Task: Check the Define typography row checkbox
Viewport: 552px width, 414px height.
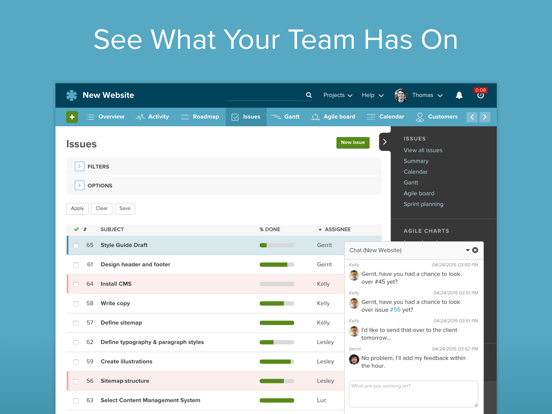Action: click(x=76, y=342)
